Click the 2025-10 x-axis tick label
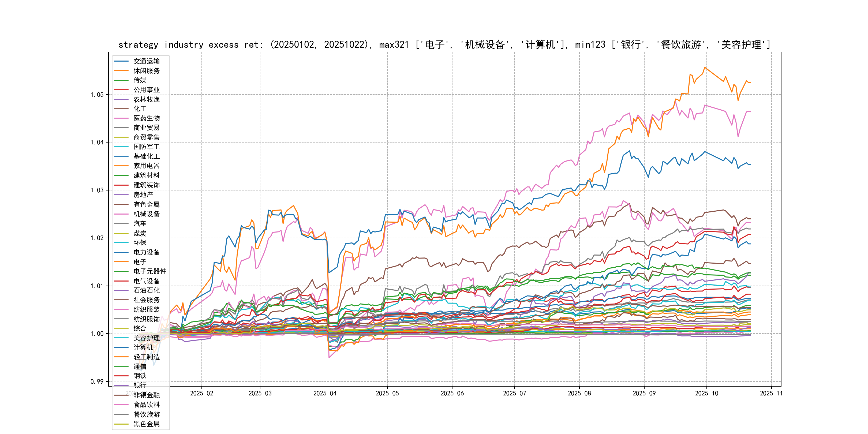 tap(706, 393)
